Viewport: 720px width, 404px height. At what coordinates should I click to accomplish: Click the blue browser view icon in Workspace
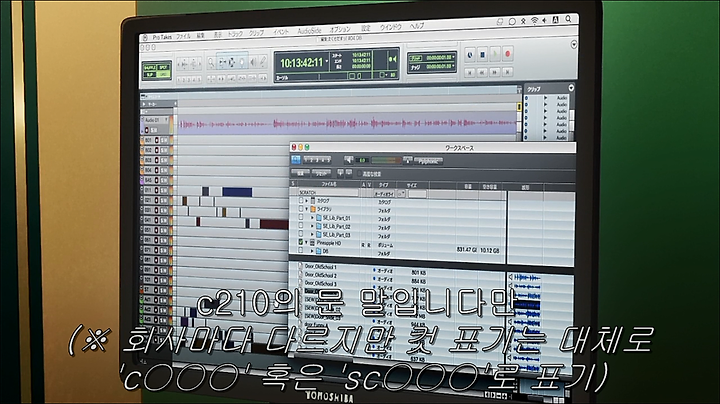pos(296,159)
